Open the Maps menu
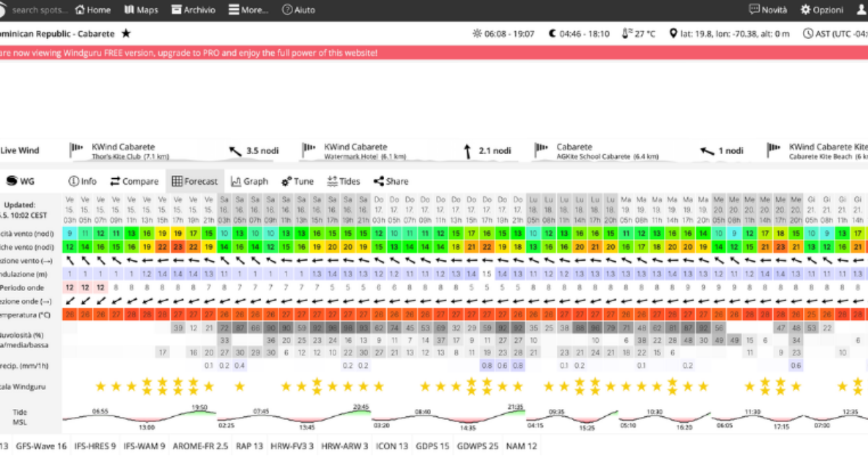This screenshot has height=456, width=868. (x=141, y=10)
